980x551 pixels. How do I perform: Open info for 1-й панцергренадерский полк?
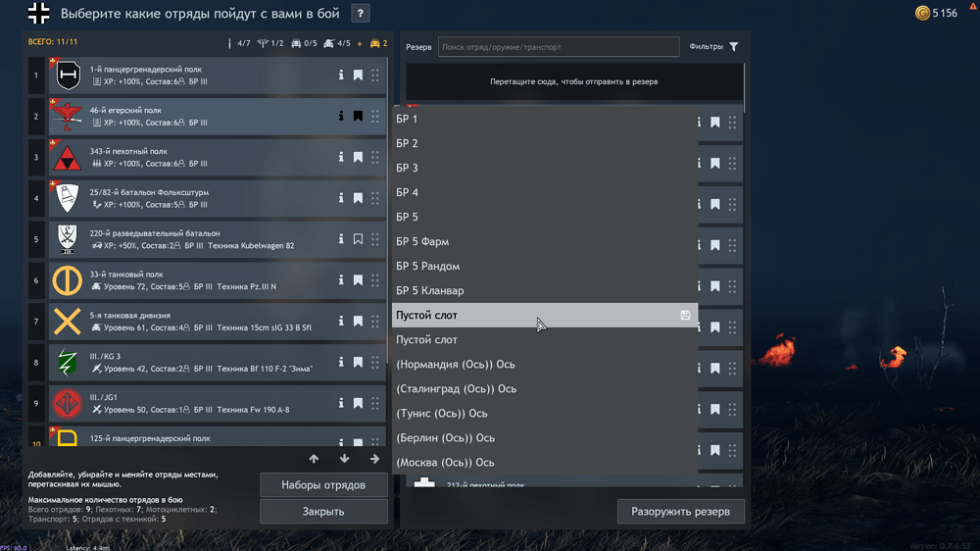[x=341, y=75]
